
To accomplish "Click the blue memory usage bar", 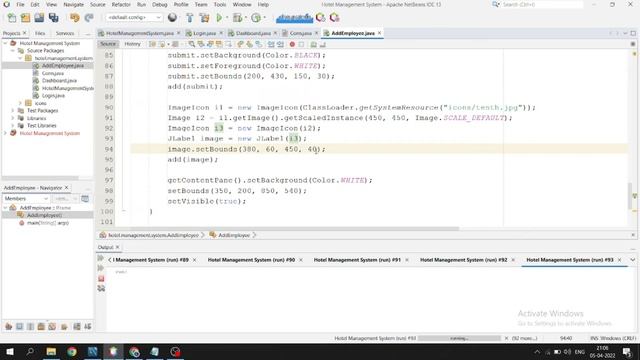I will click(294, 18).
